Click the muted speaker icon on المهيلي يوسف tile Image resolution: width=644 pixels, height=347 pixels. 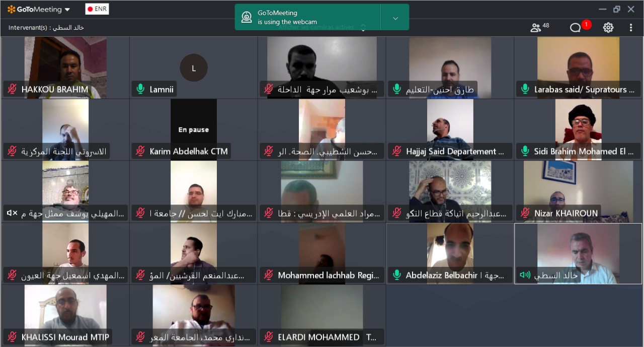pyautogui.click(x=12, y=214)
